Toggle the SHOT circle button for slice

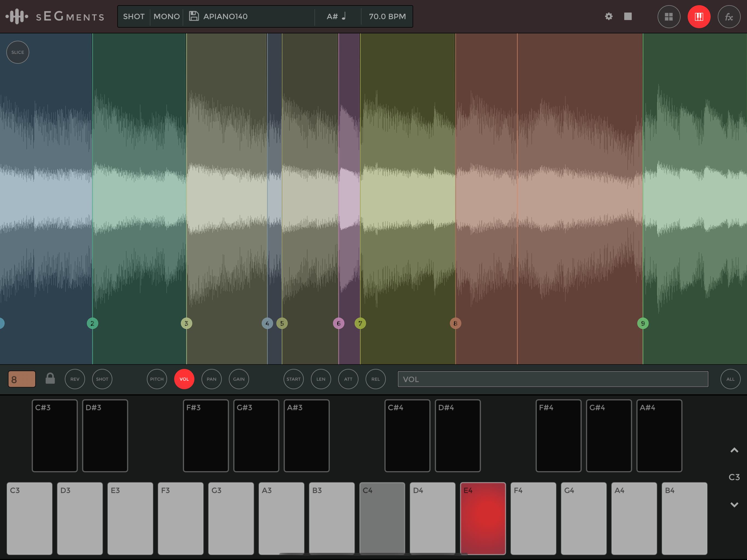coord(102,379)
